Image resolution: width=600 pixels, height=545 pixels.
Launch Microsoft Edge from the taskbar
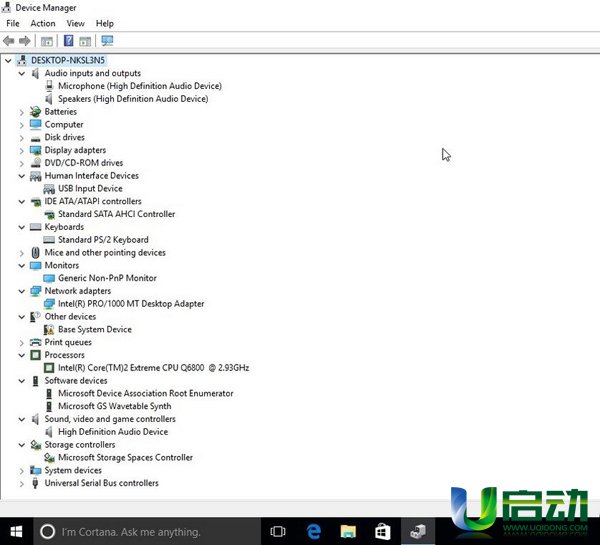tap(313, 532)
